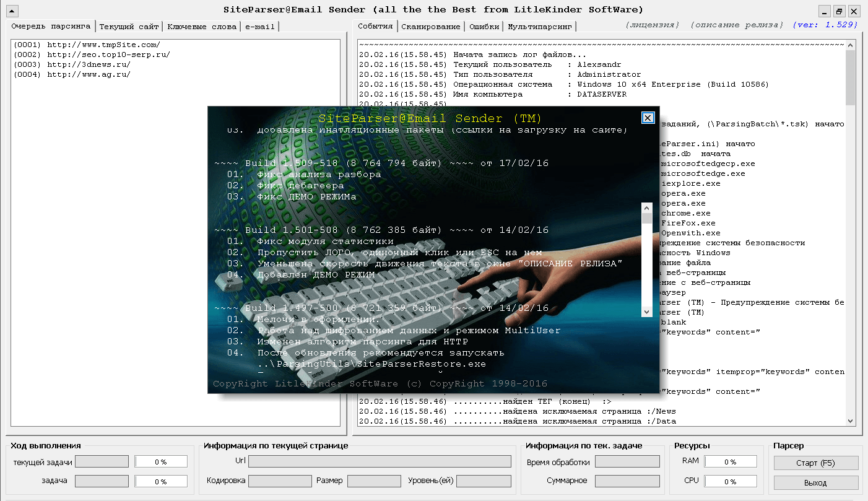Click the 'Операционная система' log line
868x501 pixels.
564,84
